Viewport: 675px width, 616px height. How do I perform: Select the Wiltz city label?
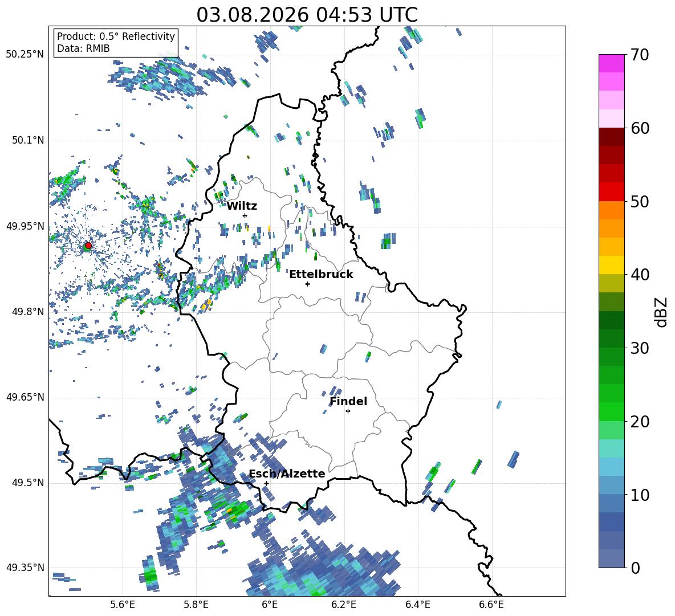pos(242,206)
